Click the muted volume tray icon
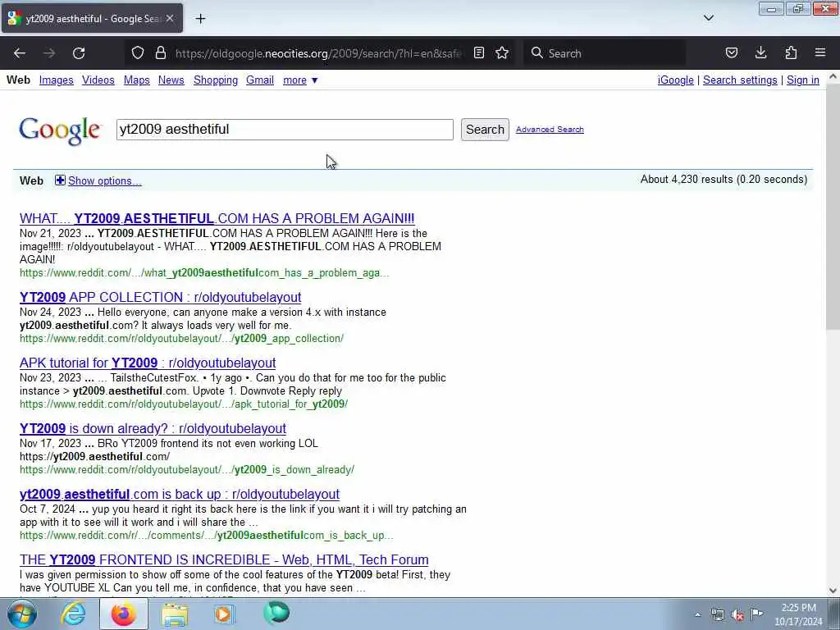This screenshot has height=630, width=840. [x=737, y=615]
